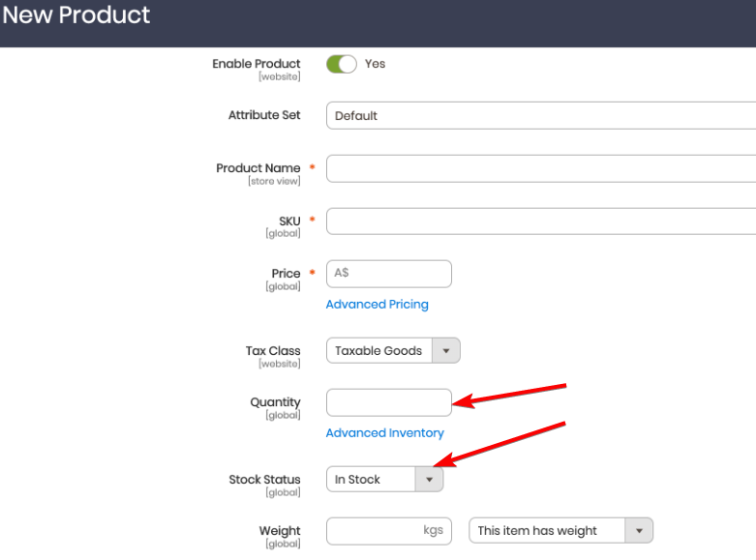The height and width of the screenshot is (560, 756).
Task: Open the Stock Status In Stock dropdown
Action: click(384, 479)
